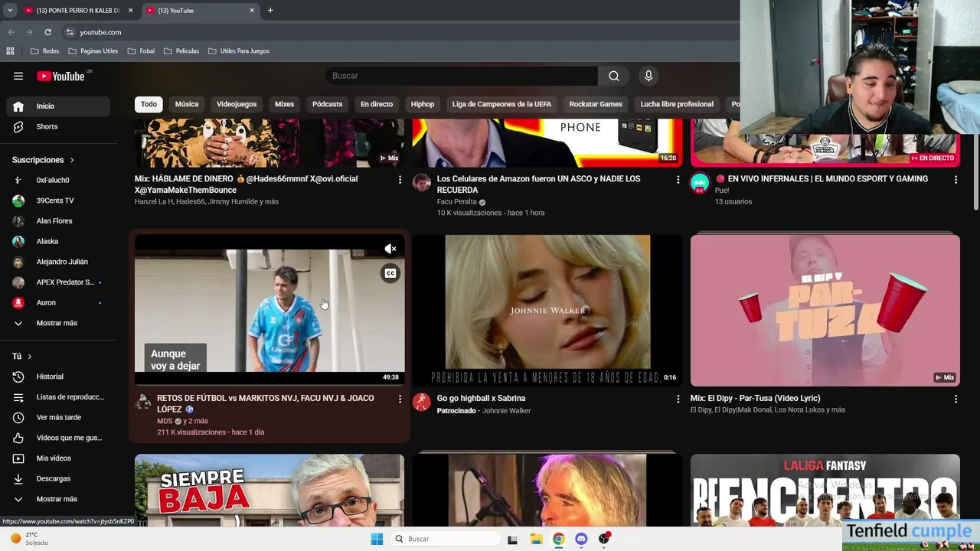Image resolution: width=980 pixels, height=551 pixels.
Task: Open Alejandro Julián channel subscription
Action: 58,262
